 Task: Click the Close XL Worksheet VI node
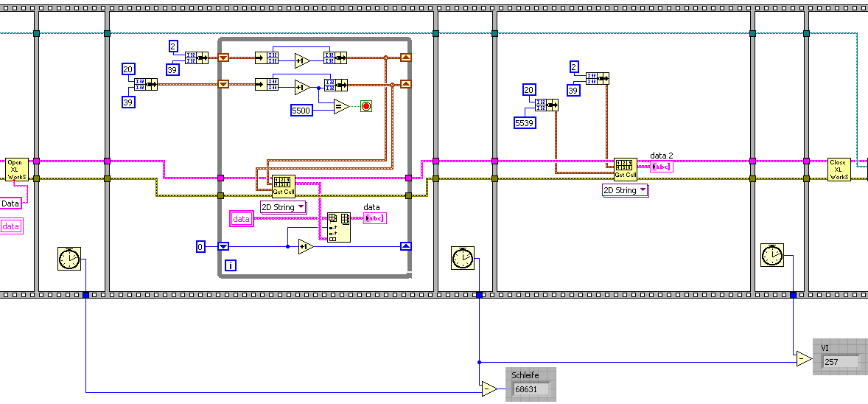point(838,170)
